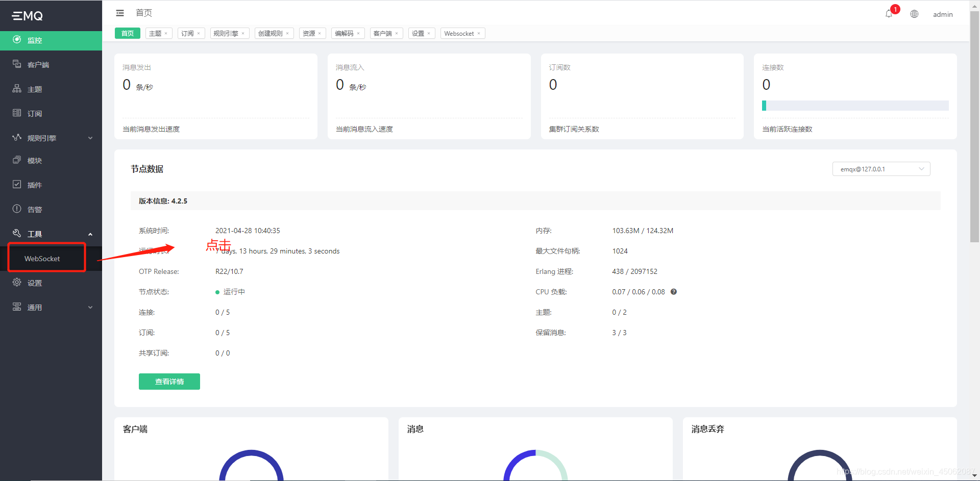Collapse the 工具 submenu chevron
Viewport: 980px width, 481px height.
(90, 234)
